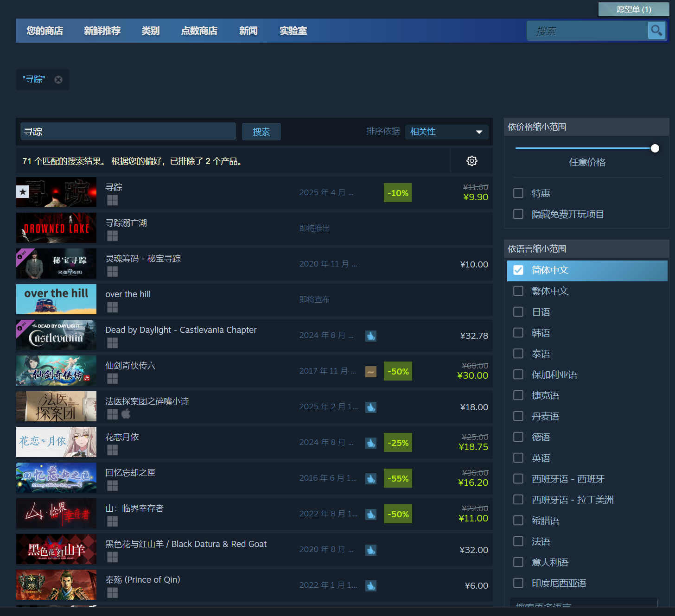Click the Windows icon under 回忆忘却之匣
This screenshot has height=616, width=675.
pos(112,486)
